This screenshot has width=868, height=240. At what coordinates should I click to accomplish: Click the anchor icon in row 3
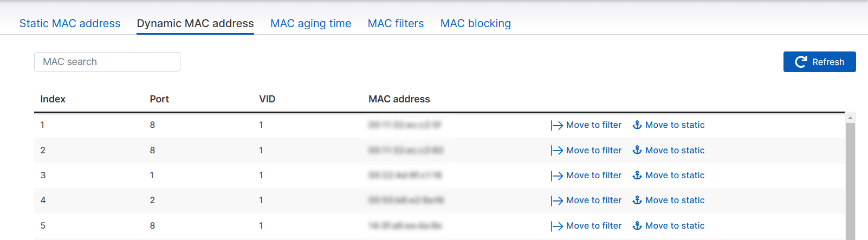(637, 176)
